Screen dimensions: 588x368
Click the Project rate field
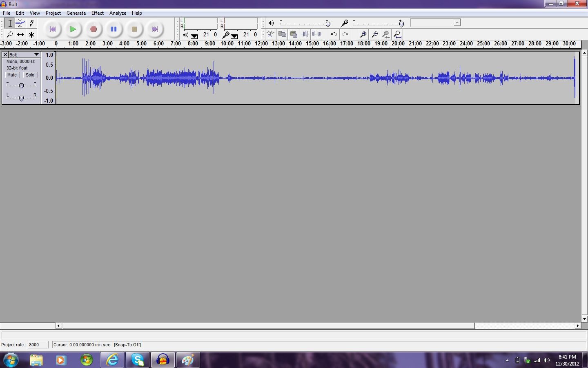(38, 345)
